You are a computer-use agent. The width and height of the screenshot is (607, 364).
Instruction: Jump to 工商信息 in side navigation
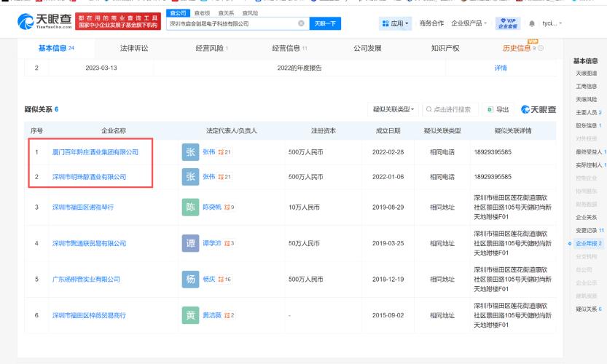pyautogui.click(x=586, y=87)
